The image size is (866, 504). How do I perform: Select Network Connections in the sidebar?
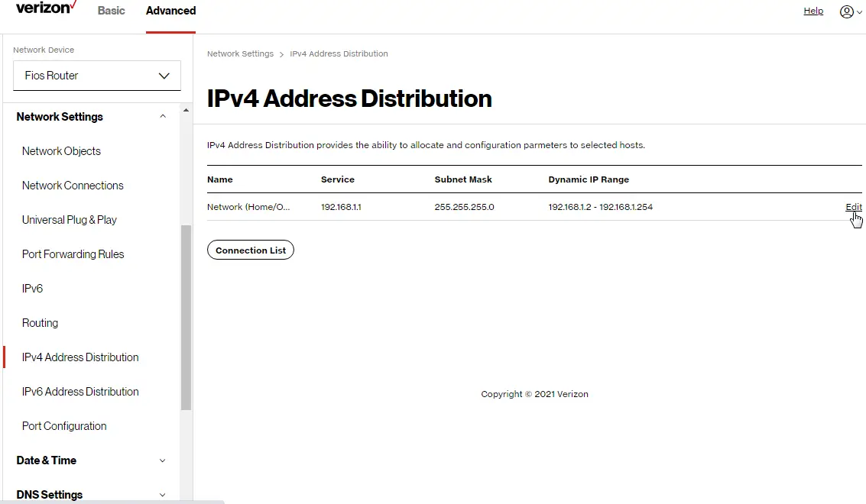pos(73,185)
